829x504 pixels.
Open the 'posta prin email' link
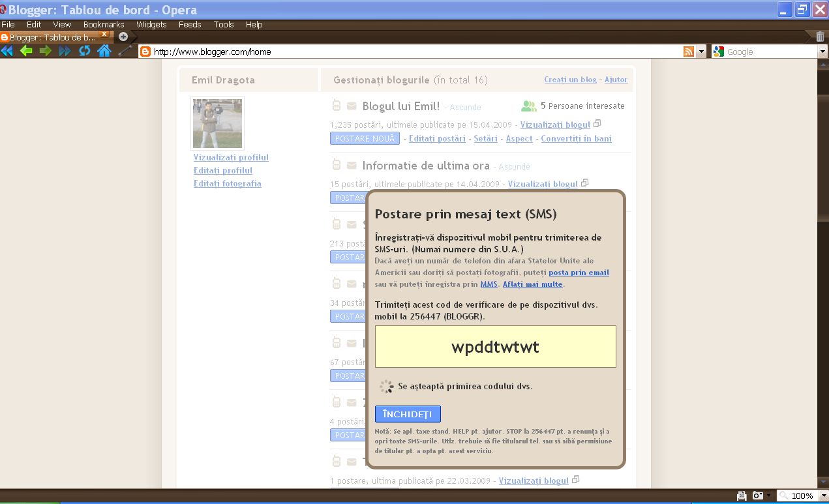579,273
